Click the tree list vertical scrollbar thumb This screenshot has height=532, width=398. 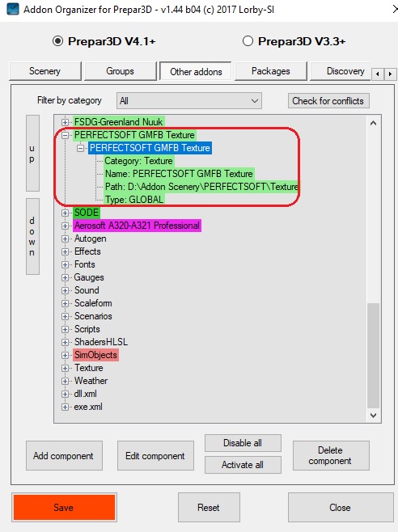coord(373,355)
